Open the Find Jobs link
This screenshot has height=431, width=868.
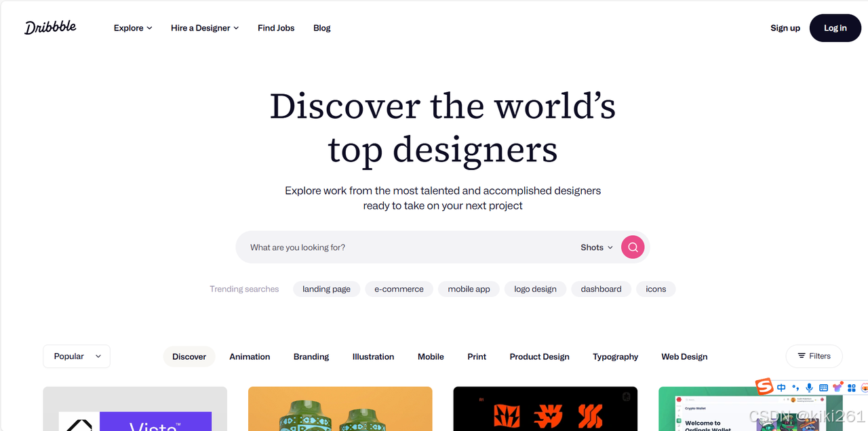coord(276,28)
